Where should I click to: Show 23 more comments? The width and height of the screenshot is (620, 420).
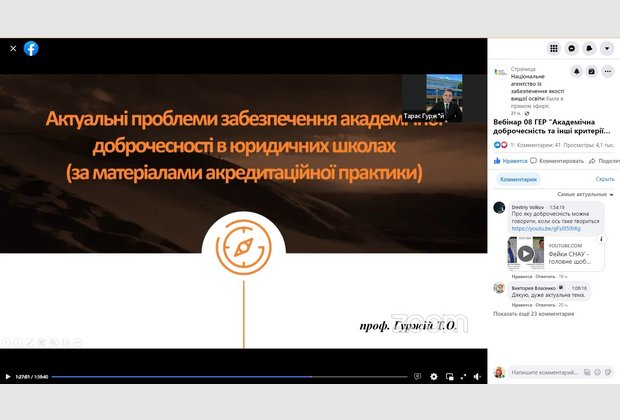pos(534,313)
